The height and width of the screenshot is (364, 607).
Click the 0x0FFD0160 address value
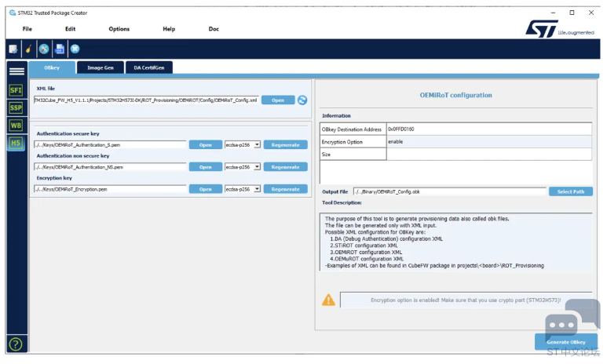pyautogui.click(x=401, y=129)
